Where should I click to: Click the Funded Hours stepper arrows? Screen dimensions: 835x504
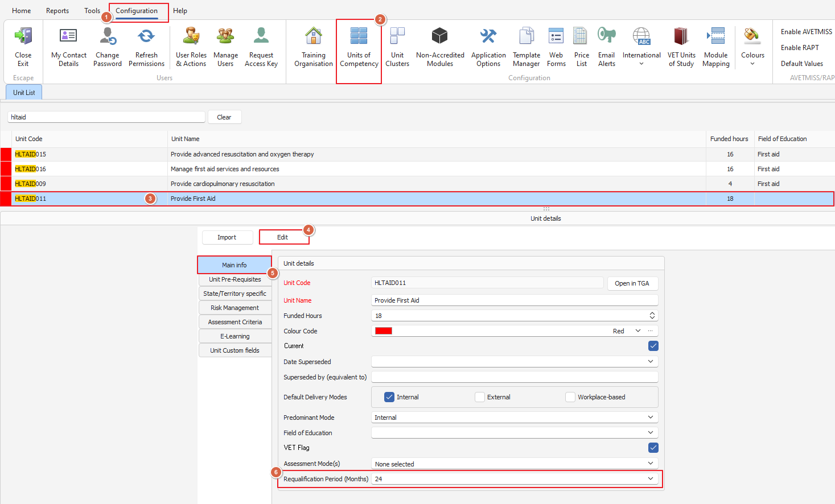click(652, 316)
